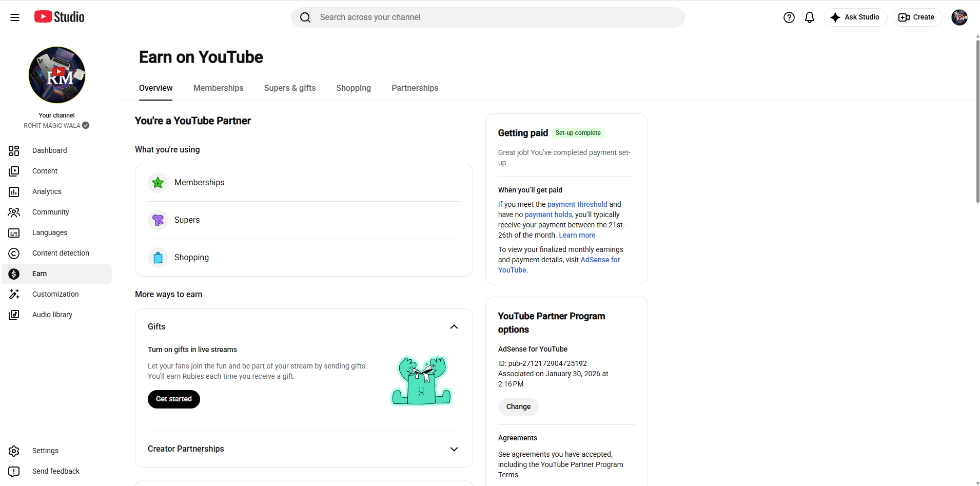Click the Ask Studio button
This screenshot has width=980, height=486.
(x=855, y=17)
